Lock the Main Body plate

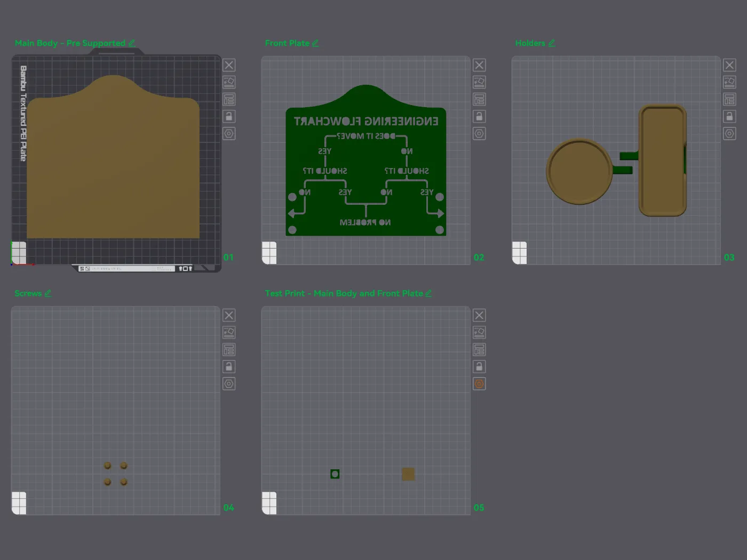click(x=229, y=116)
